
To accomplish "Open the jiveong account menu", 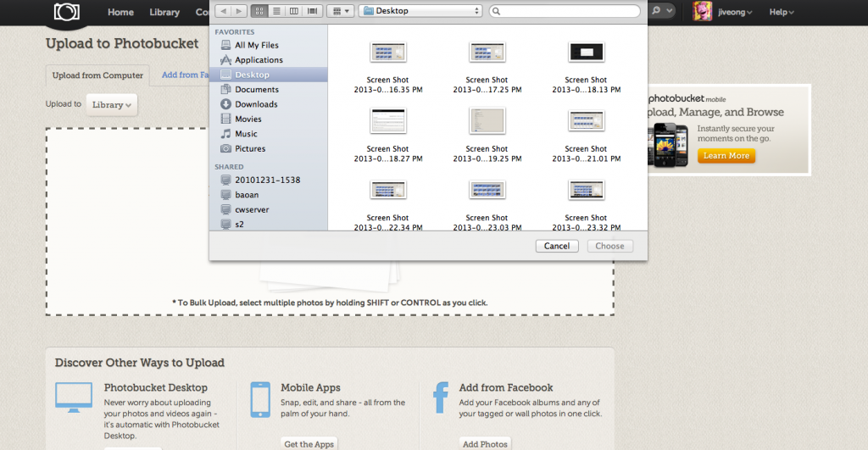I will pos(735,12).
